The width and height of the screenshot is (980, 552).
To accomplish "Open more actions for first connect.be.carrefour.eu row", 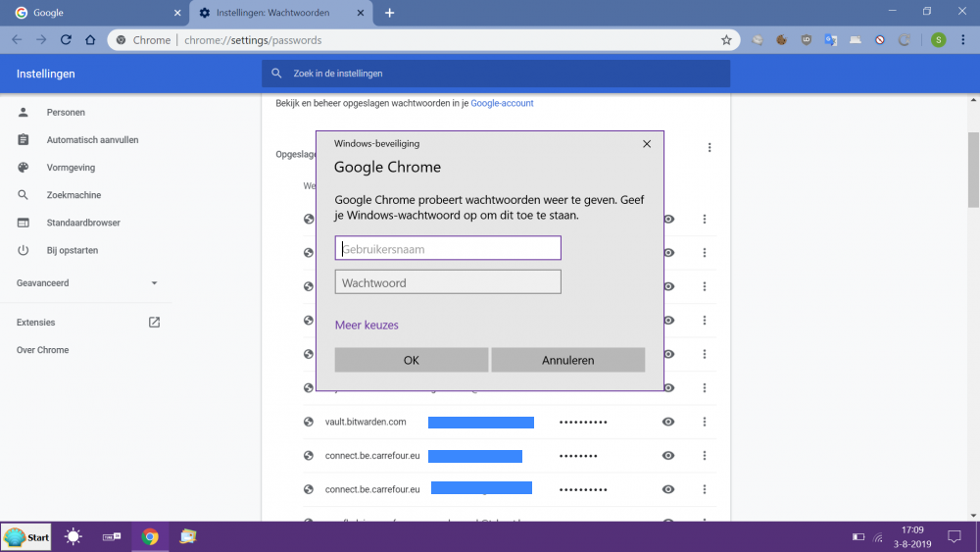I will [705, 456].
